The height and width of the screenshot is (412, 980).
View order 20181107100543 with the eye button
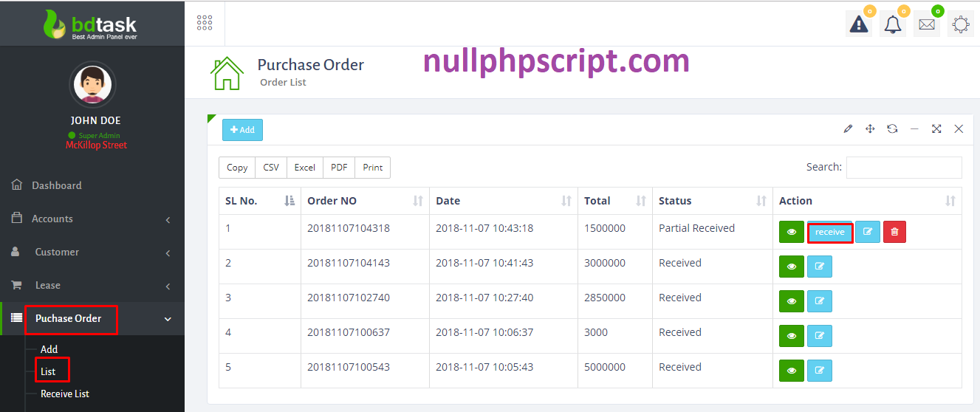click(792, 371)
